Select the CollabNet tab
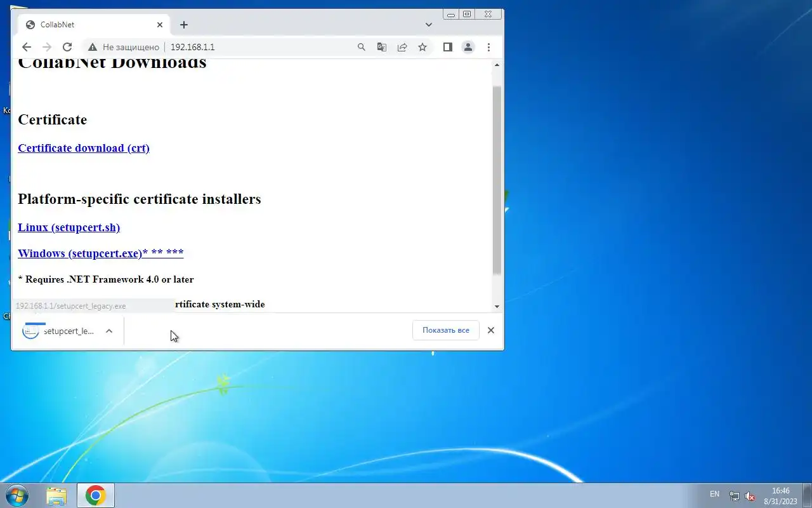The image size is (812, 508). coord(95,25)
